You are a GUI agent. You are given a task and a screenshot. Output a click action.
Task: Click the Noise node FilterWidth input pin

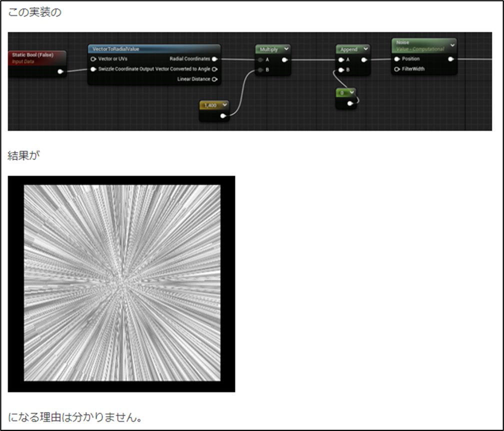pos(397,69)
